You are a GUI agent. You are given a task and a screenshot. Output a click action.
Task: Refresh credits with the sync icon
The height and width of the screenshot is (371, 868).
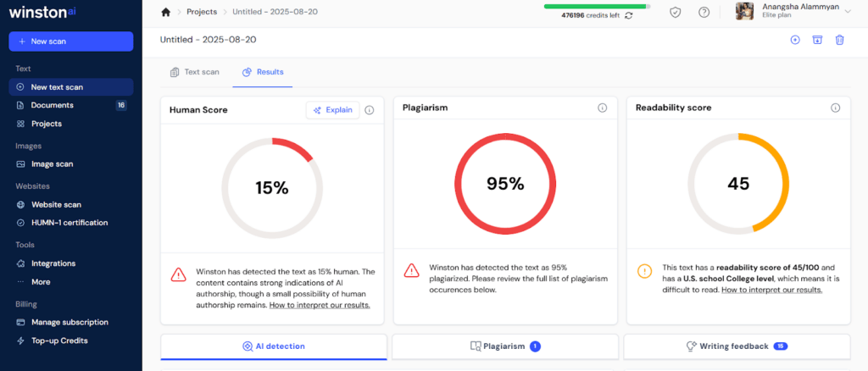pos(628,15)
